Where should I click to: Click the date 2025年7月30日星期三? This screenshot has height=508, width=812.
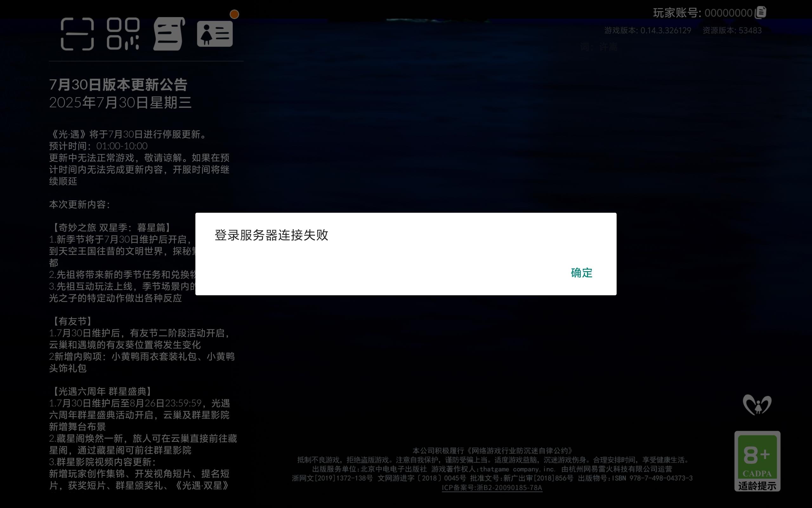(x=120, y=103)
